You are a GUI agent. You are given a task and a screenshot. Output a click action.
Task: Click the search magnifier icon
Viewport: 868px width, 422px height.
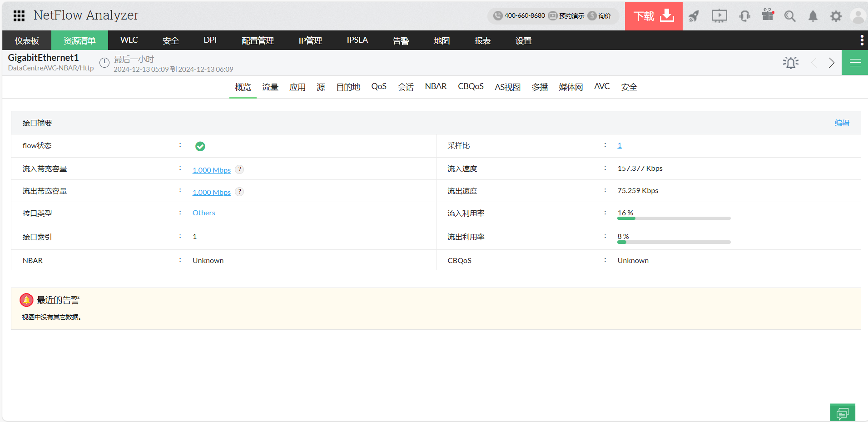790,16
